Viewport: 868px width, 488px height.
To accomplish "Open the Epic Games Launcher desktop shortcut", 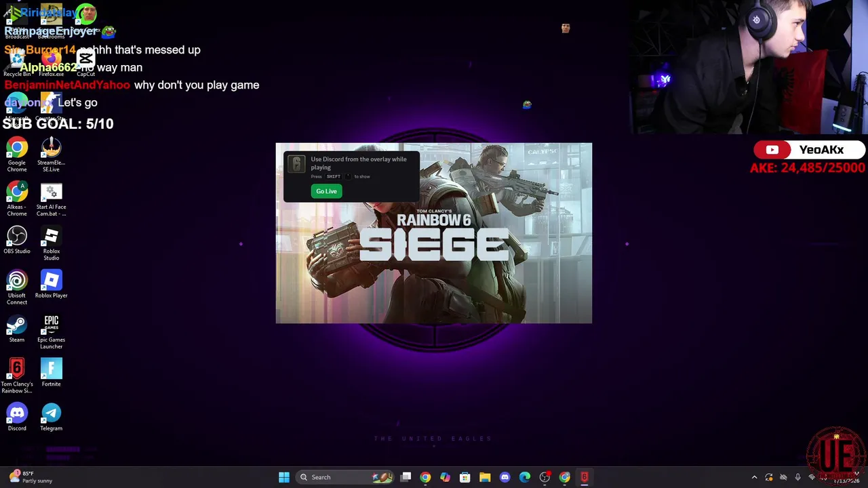I will click(x=51, y=332).
